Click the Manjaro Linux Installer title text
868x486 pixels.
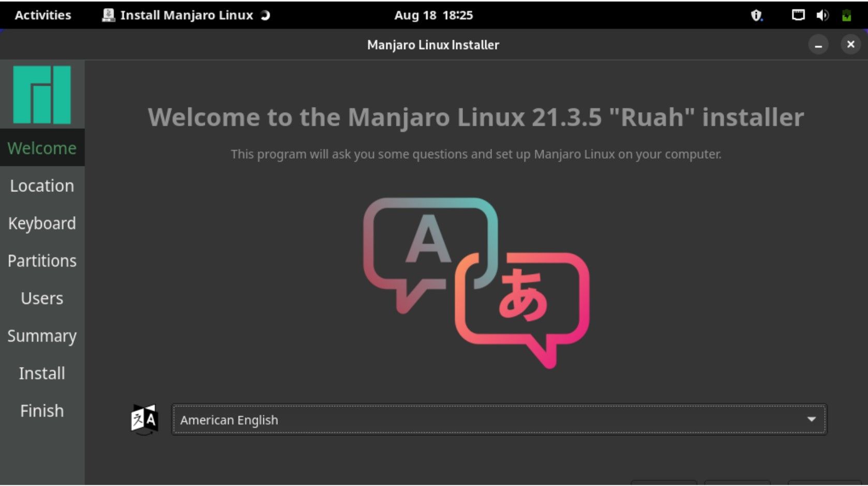433,45
